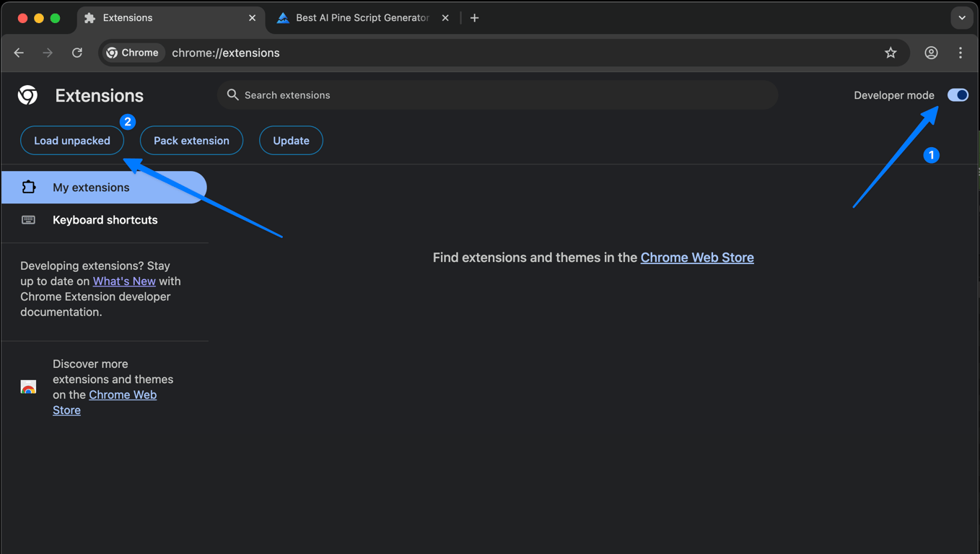Select Keyboard shortcuts in sidebar

pos(105,220)
